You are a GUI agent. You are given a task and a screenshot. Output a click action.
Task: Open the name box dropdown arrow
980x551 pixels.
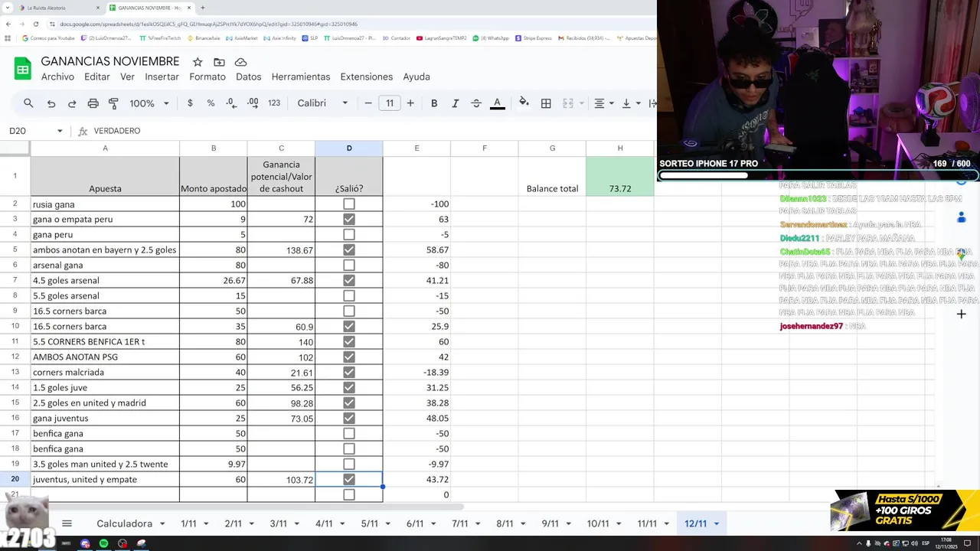pos(60,131)
